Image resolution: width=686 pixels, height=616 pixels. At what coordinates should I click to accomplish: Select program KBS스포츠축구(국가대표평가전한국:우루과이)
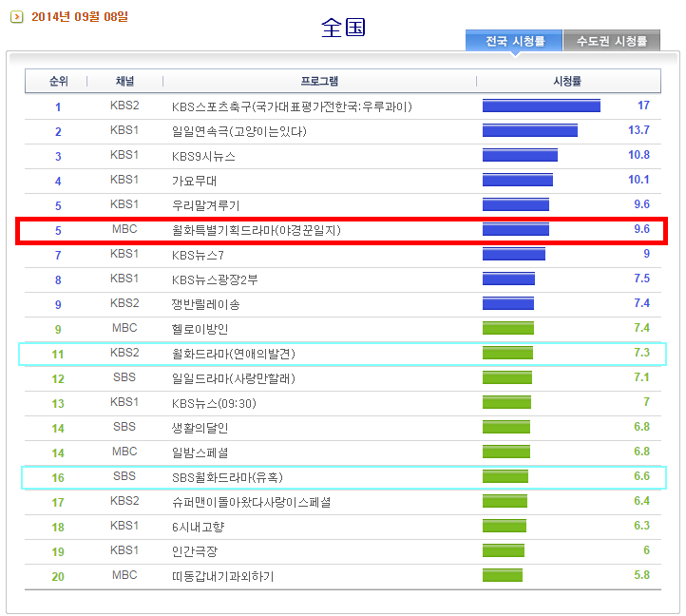point(292,106)
